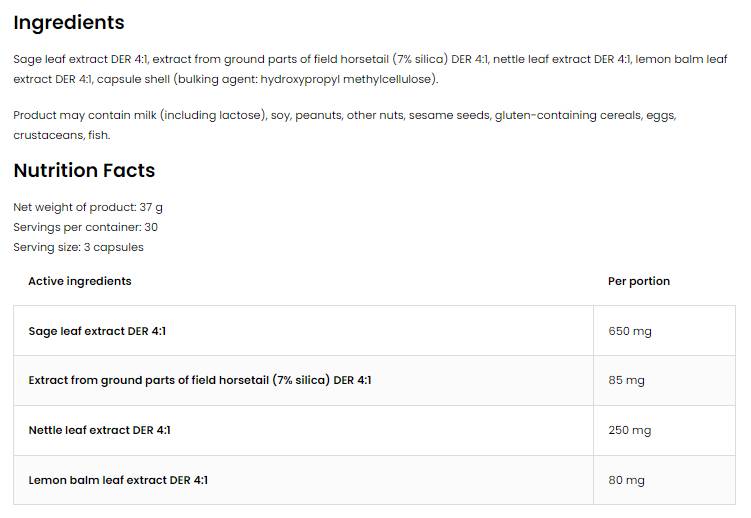Click the 'Serving size: 3 capsules' text
The width and height of the screenshot is (751, 518).
(x=78, y=247)
